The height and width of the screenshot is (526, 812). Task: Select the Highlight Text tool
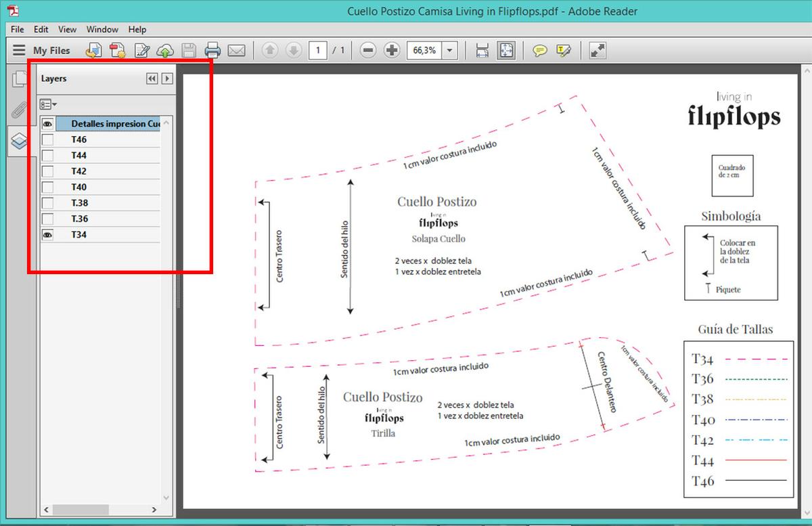[x=564, y=50]
